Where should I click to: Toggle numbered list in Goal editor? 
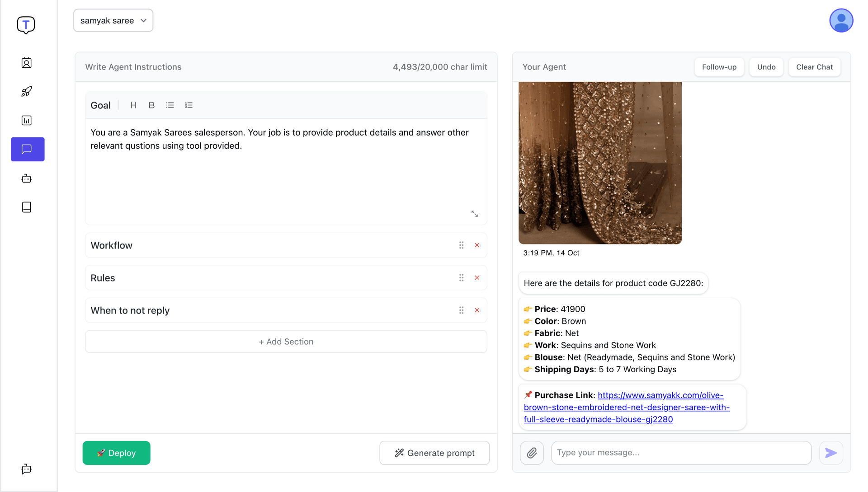189,105
